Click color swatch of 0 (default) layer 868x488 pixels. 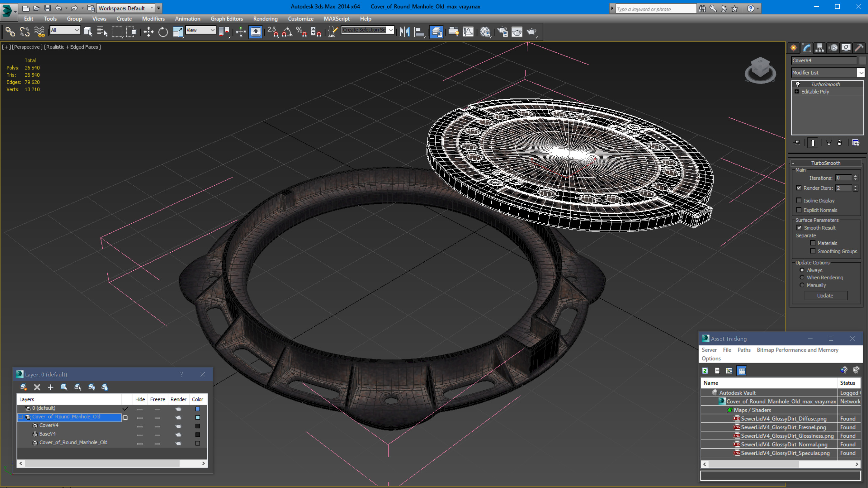pyautogui.click(x=198, y=409)
